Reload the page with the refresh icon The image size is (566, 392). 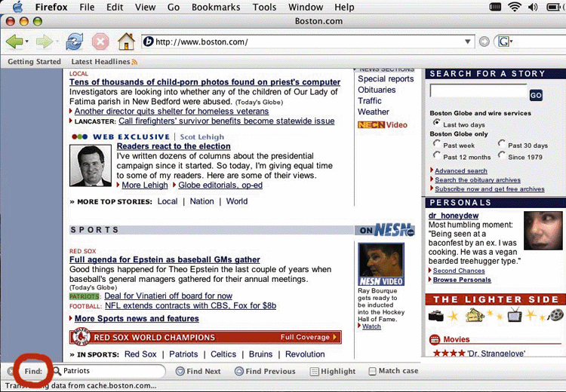[75, 41]
